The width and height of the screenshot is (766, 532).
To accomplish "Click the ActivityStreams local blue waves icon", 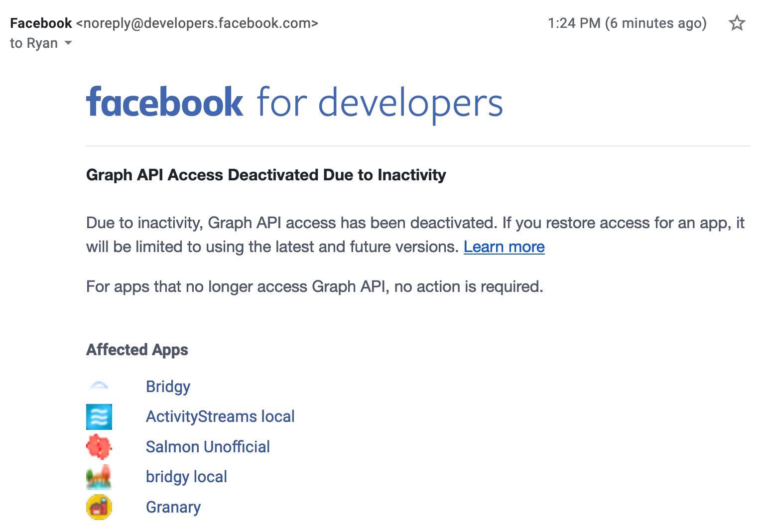I will [99, 416].
